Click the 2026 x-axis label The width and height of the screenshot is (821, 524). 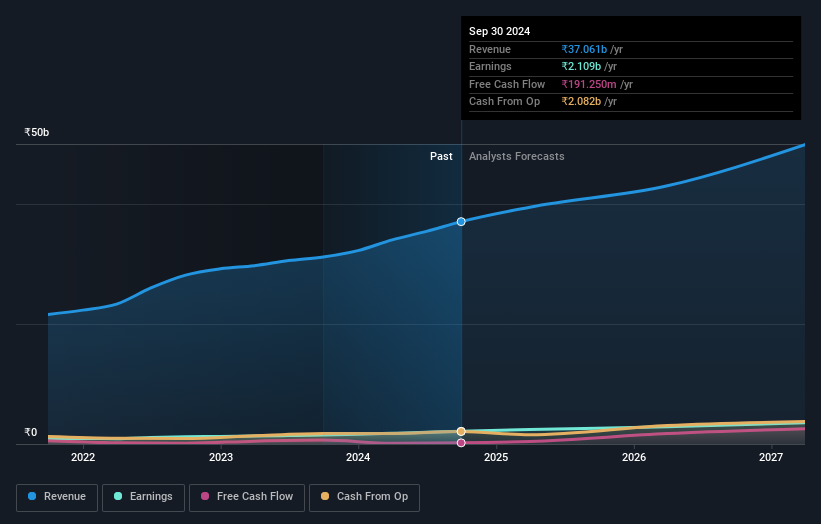(x=634, y=457)
